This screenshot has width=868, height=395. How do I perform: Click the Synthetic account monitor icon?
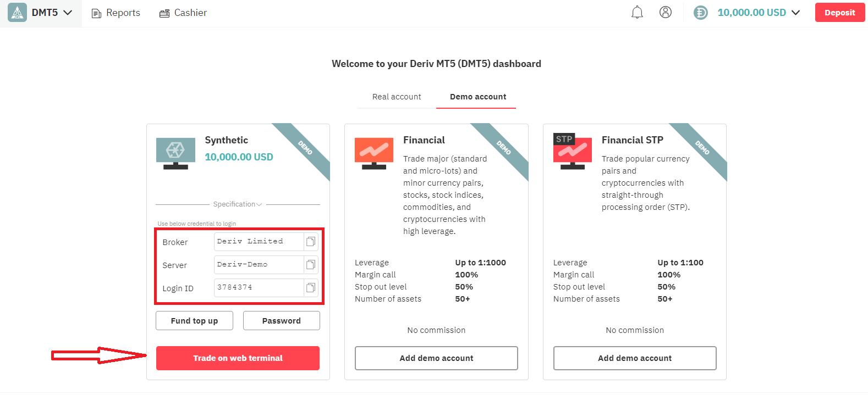[x=175, y=151]
